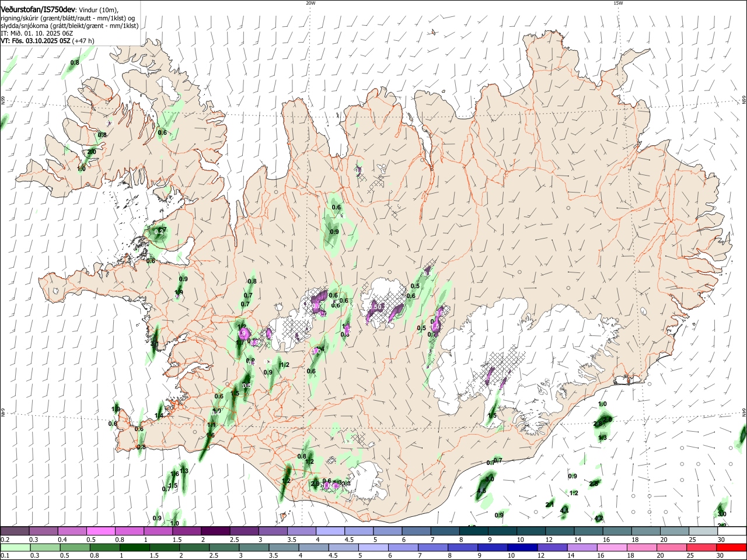747x560 pixels.
Task: Select the darkest green 1–1.5 lower swatch
Action: tap(134, 548)
